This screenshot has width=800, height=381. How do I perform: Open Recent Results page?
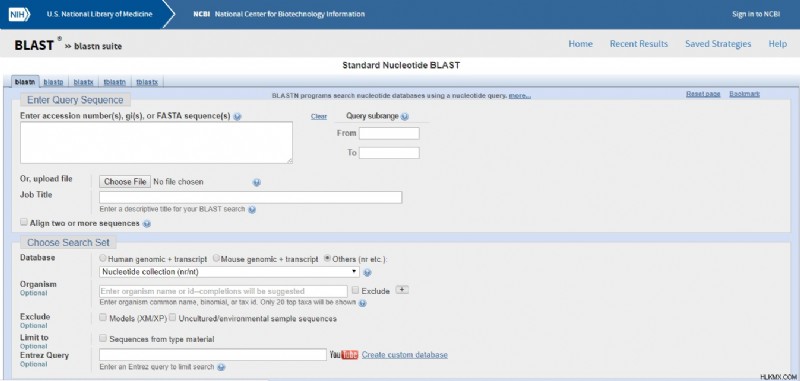[x=639, y=44]
